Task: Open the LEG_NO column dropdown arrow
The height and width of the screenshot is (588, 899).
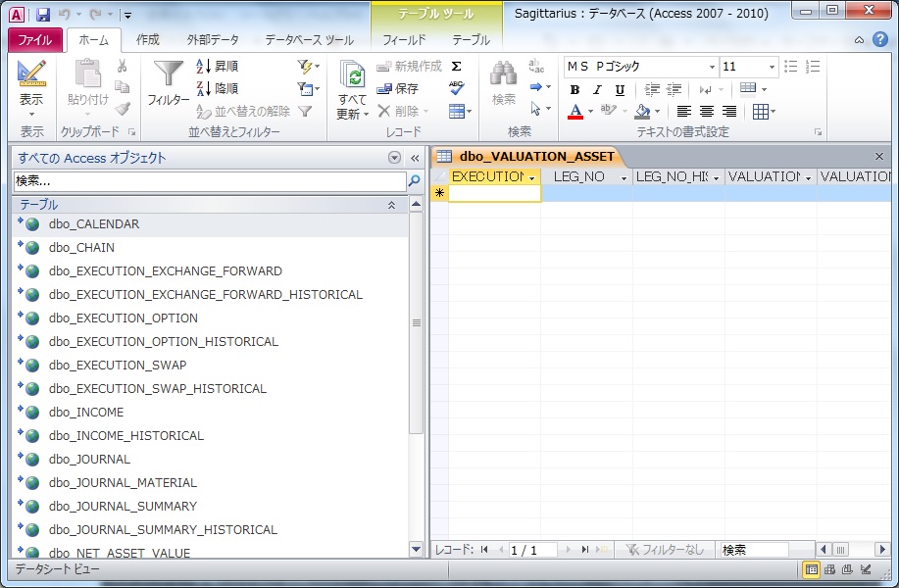Action: [x=624, y=178]
